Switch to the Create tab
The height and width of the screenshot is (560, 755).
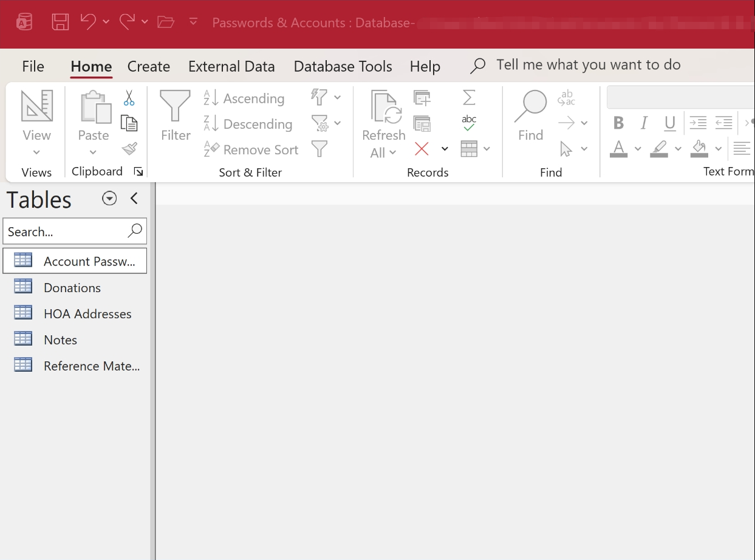[149, 66]
